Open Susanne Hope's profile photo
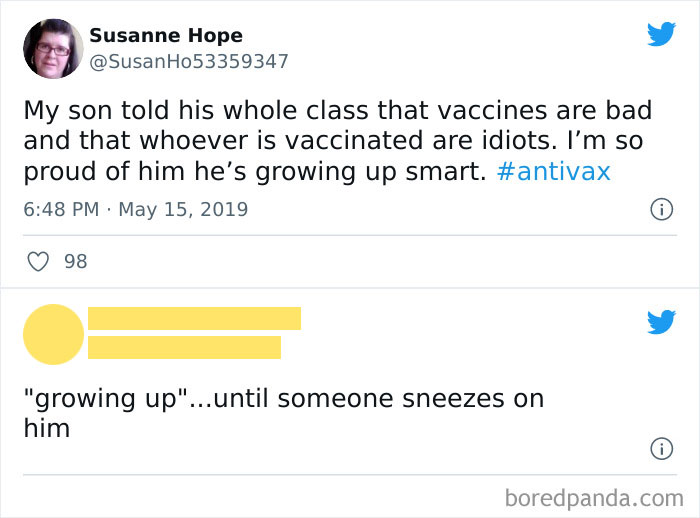The height and width of the screenshot is (518, 700). 53,48
